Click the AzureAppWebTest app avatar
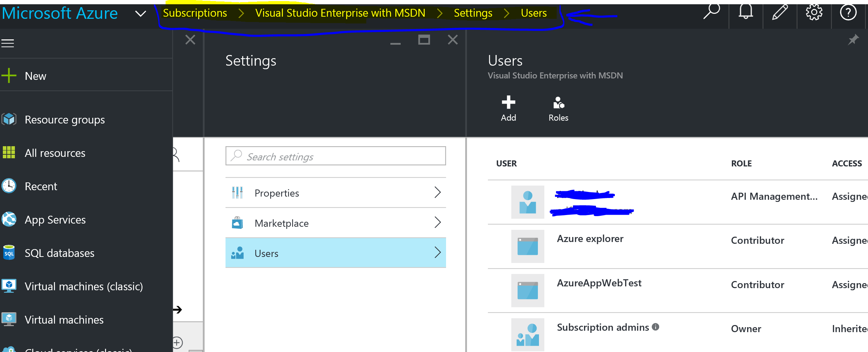 click(x=528, y=291)
